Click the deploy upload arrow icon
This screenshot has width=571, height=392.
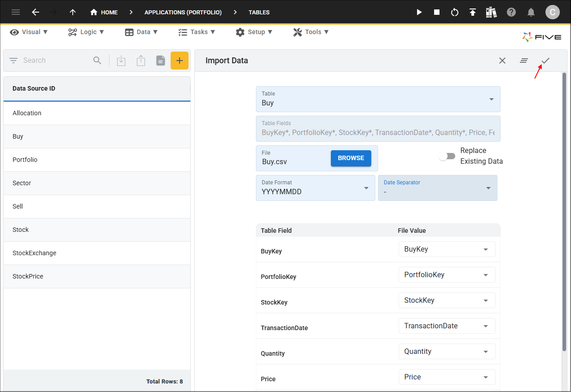pyautogui.click(x=473, y=12)
